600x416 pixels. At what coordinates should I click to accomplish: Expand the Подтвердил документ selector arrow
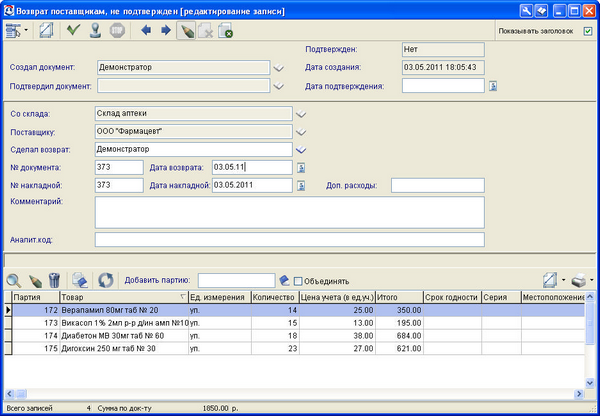click(279, 86)
